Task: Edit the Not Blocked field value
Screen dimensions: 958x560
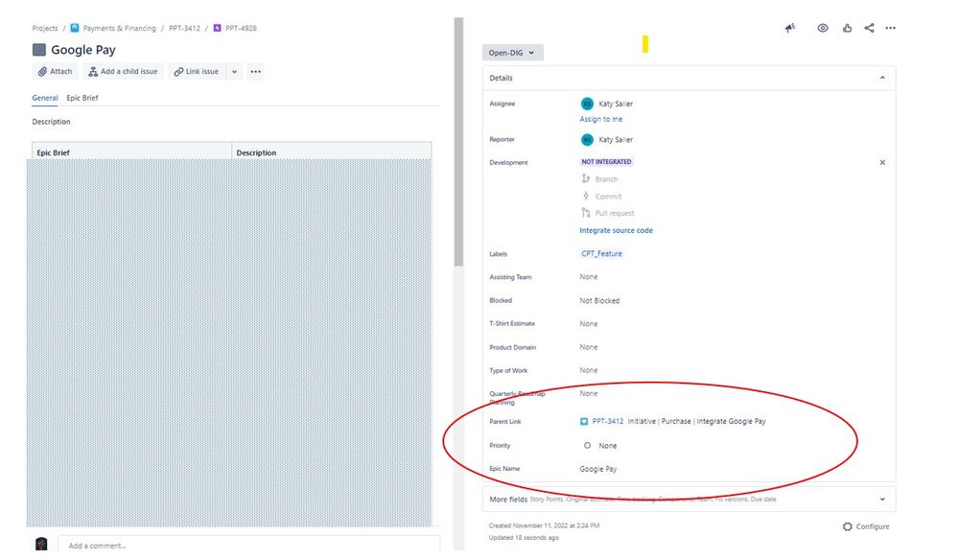Action: 599,300
